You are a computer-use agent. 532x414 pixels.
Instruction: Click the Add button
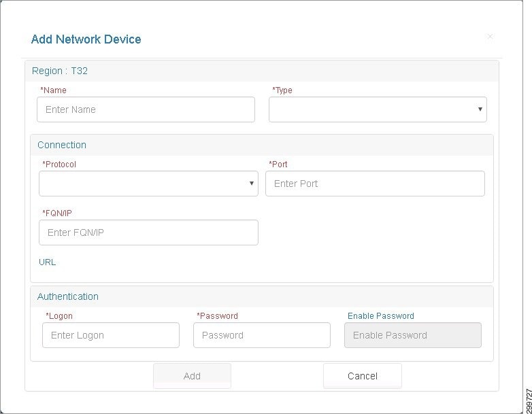(x=192, y=376)
